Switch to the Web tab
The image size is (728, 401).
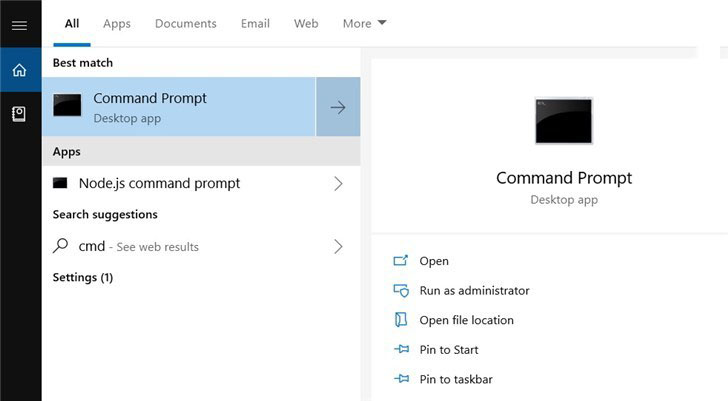306,23
